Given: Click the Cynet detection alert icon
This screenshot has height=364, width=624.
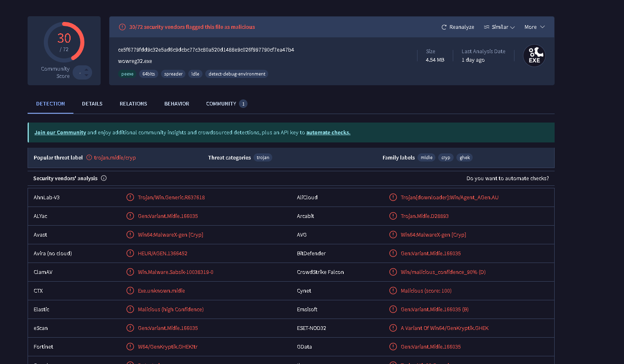Looking at the screenshot, I should [x=393, y=291].
